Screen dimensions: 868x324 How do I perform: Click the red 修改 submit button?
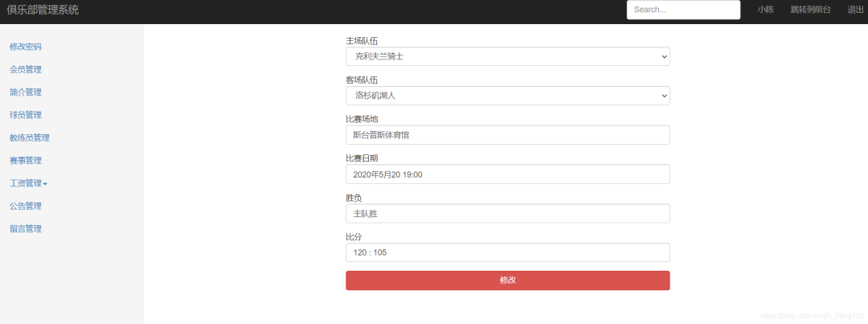point(508,281)
